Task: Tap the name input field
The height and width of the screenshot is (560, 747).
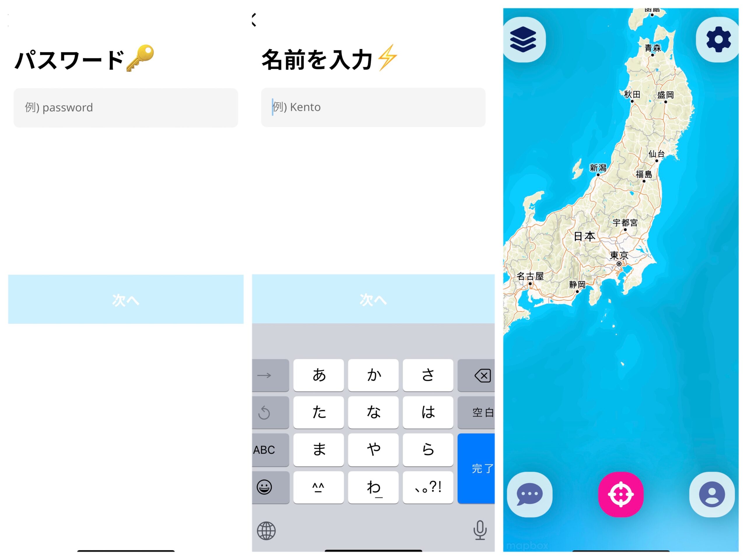Action: point(373,107)
